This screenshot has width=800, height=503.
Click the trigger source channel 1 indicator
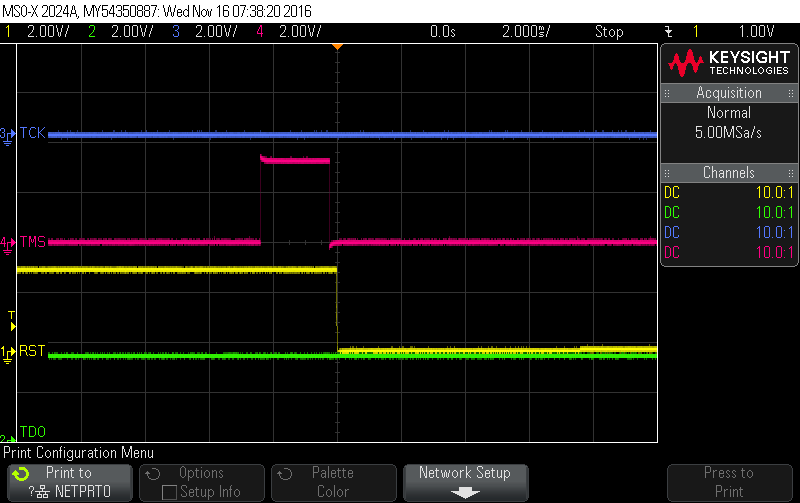point(695,32)
